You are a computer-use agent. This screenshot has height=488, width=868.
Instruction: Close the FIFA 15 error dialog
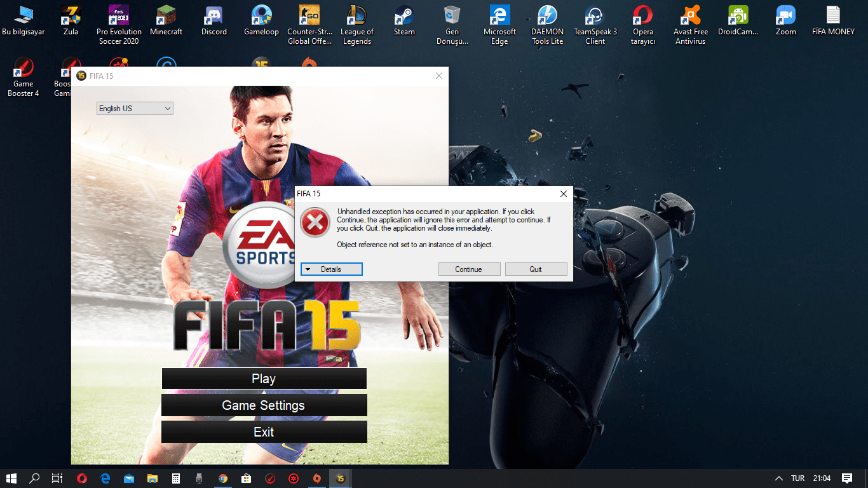point(563,194)
